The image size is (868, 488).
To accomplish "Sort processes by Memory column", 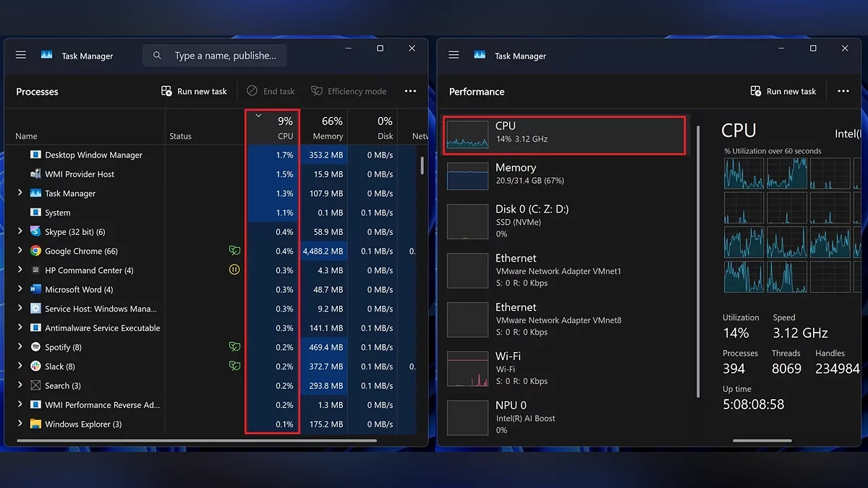I will [x=324, y=127].
